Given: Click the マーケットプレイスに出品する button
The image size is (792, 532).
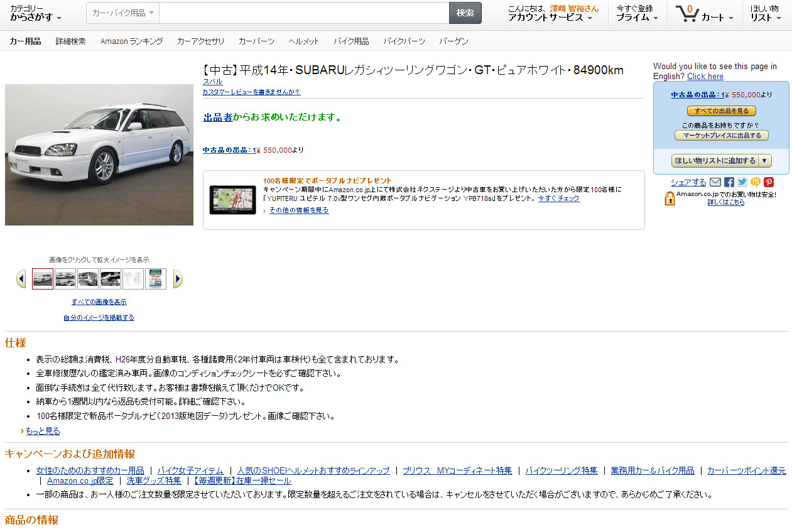Looking at the screenshot, I should (721, 135).
